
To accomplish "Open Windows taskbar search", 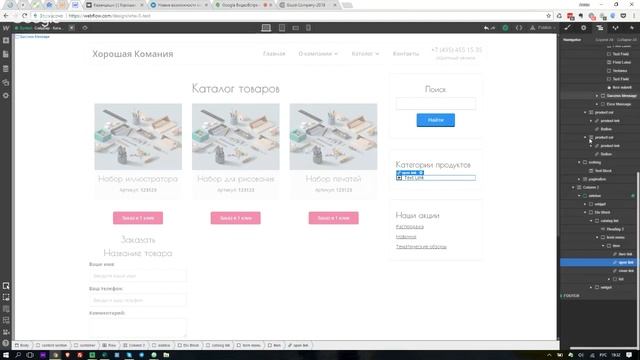I will [18, 355].
